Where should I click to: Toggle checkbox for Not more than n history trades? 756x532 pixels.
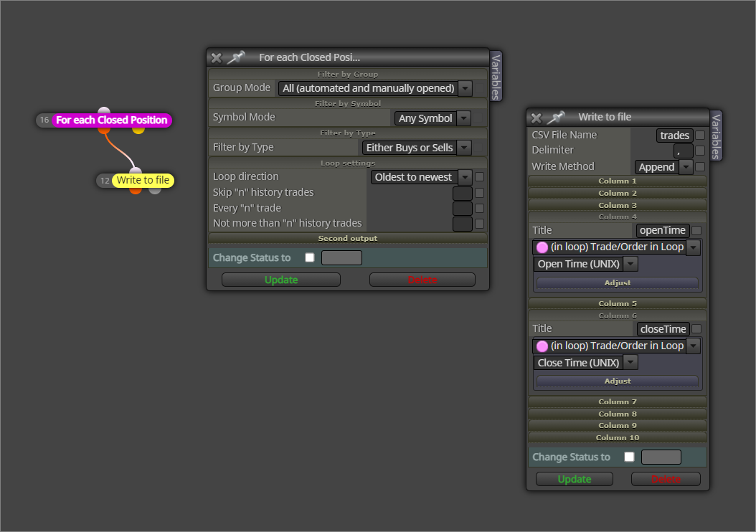(x=479, y=224)
